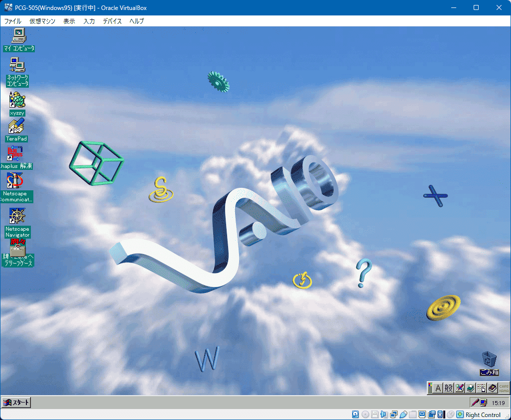Open the 表示 menu
The height and width of the screenshot is (420, 511).
pyautogui.click(x=69, y=21)
